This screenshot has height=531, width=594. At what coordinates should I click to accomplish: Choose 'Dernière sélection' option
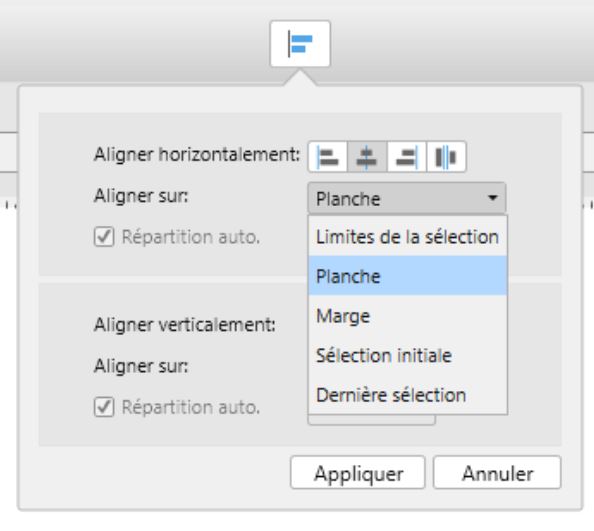tap(408, 395)
